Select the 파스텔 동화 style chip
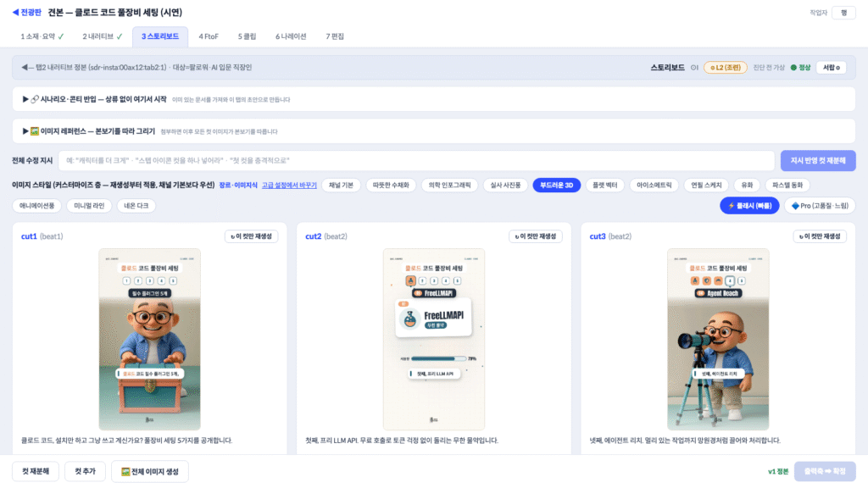 787,186
